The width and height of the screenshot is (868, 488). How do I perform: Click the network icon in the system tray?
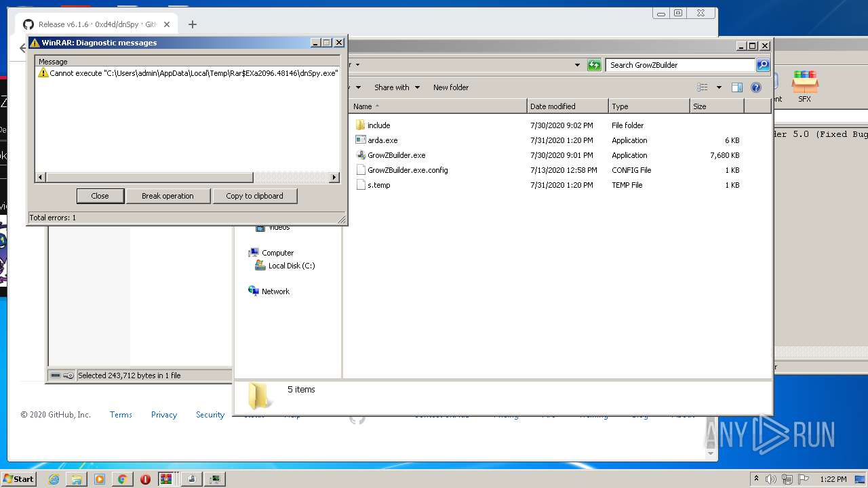[787, 479]
